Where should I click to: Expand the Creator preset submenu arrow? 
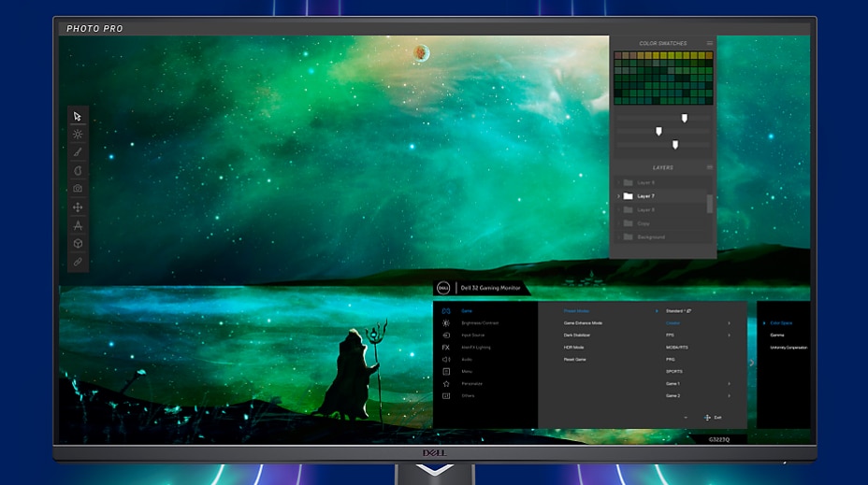[729, 323]
